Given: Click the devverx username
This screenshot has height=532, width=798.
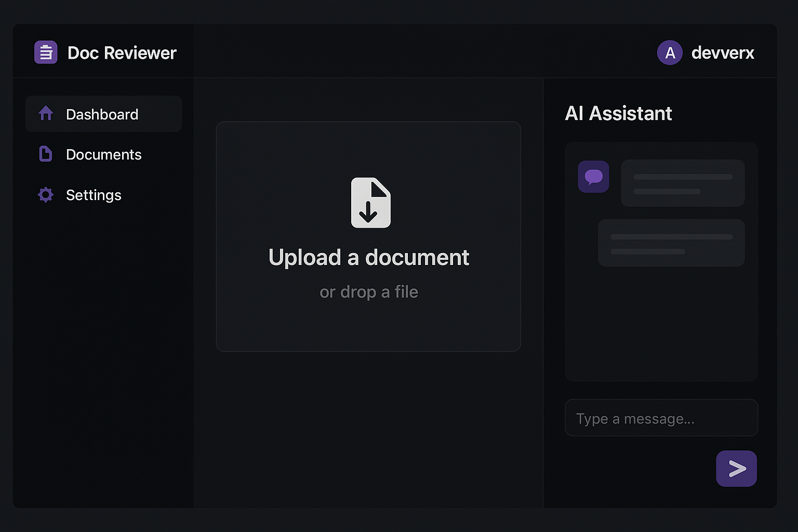Looking at the screenshot, I should (x=722, y=53).
